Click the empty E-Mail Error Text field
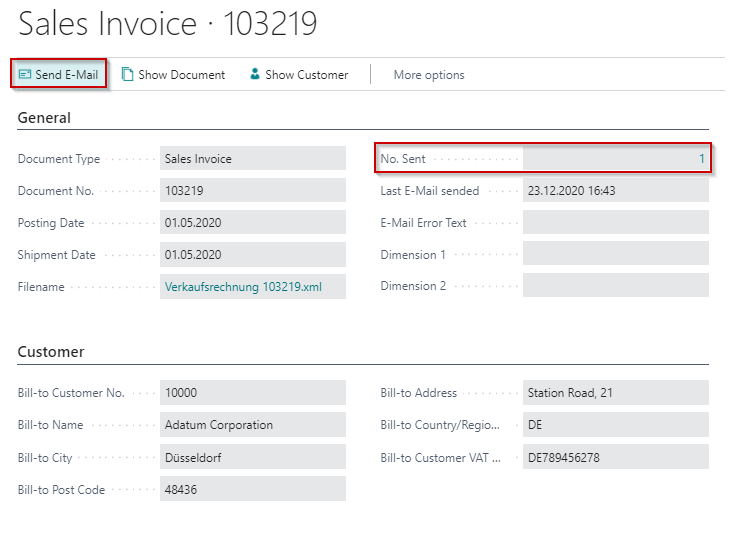 (x=615, y=223)
